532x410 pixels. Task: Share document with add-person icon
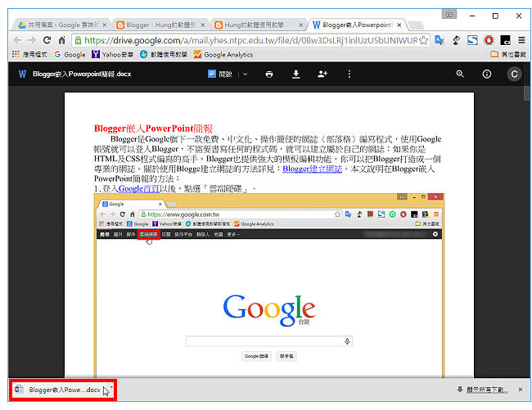322,74
